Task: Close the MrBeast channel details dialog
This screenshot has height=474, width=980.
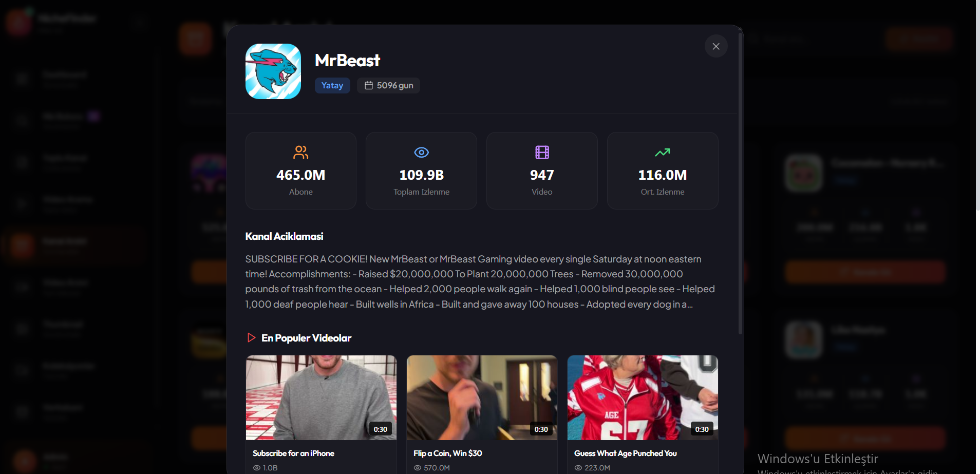Action: 716,46
